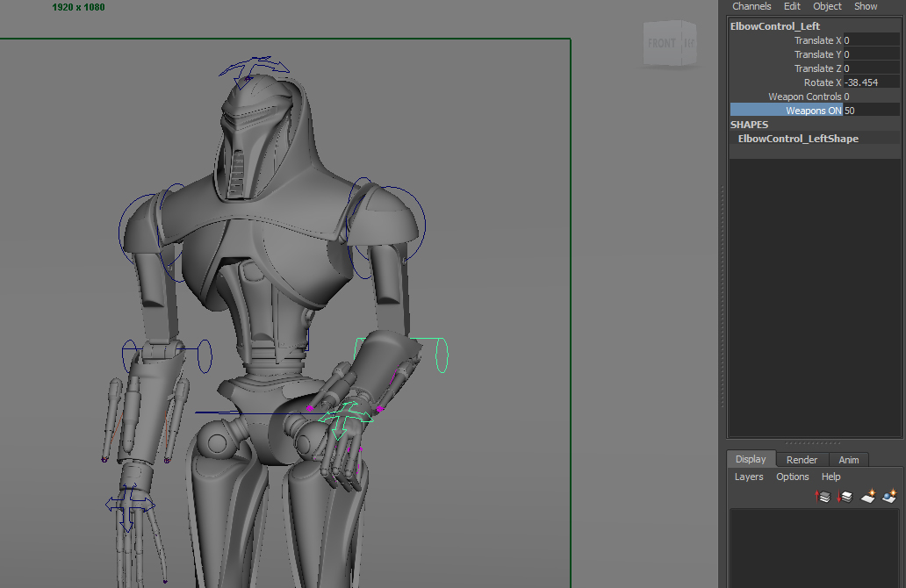Viewport: 906px width, 588px height.
Task: Open the Edit menu in the channel box
Action: (x=791, y=6)
